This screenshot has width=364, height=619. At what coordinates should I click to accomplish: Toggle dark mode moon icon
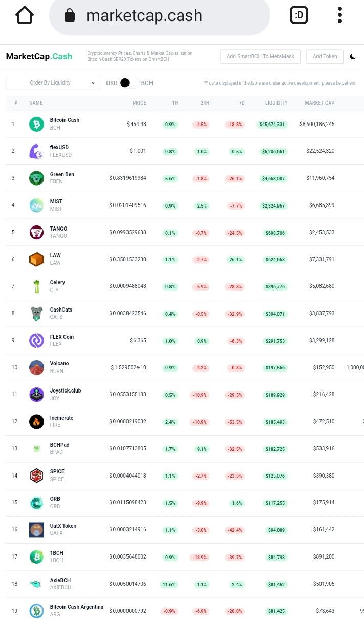(353, 57)
